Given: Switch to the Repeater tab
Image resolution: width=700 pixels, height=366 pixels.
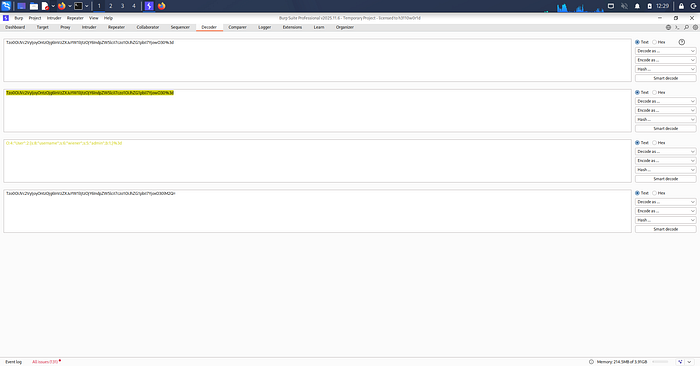Looking at the screenshot, I should (x=116, y=27).
